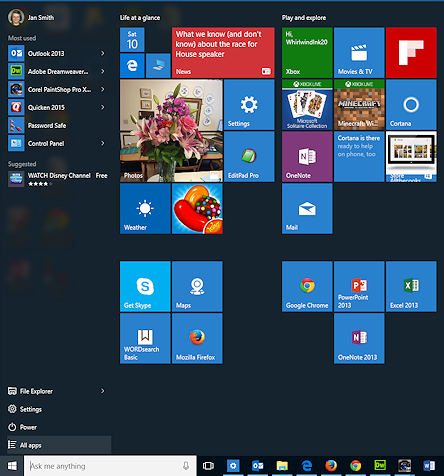This screenshot has height=476, width=444.
Task: Open the Flipboard tile
Action: (411, 53)
